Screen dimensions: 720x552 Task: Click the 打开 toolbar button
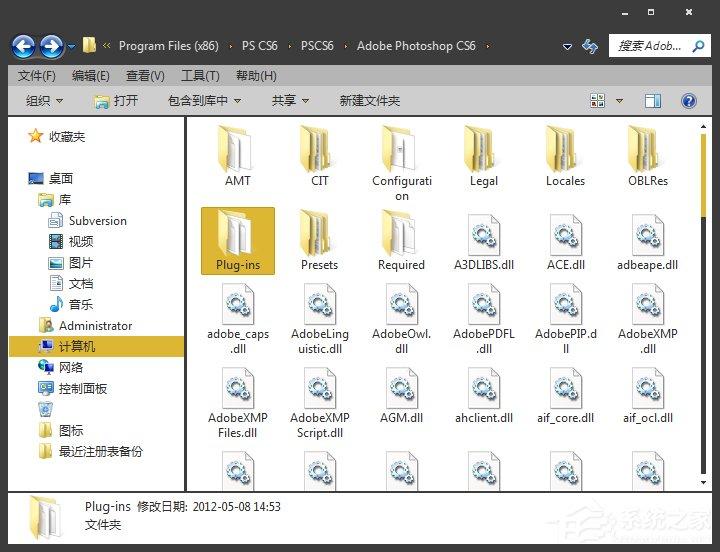click(x=116, y=101)
